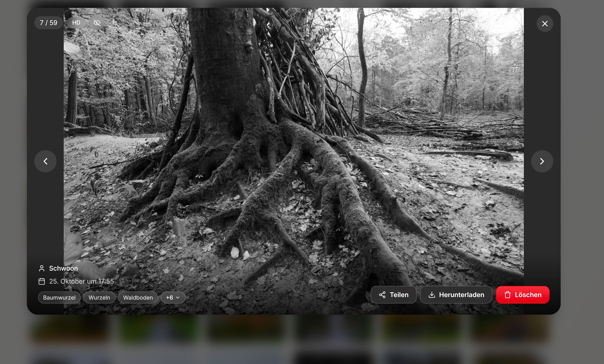Viewport: 604px width, 364px height.
Task: Click the 7 / 59 photo counter
Action: [x=48, y=23]
